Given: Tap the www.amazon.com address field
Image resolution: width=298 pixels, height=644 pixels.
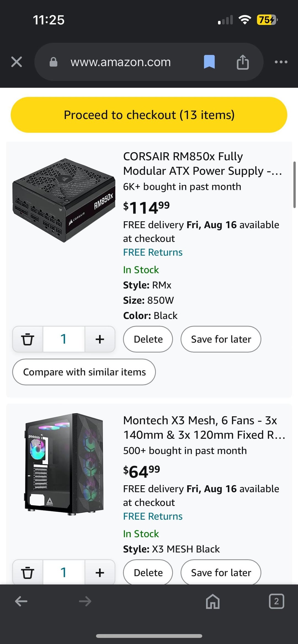Looking at the screenshot, I should 121,62.
